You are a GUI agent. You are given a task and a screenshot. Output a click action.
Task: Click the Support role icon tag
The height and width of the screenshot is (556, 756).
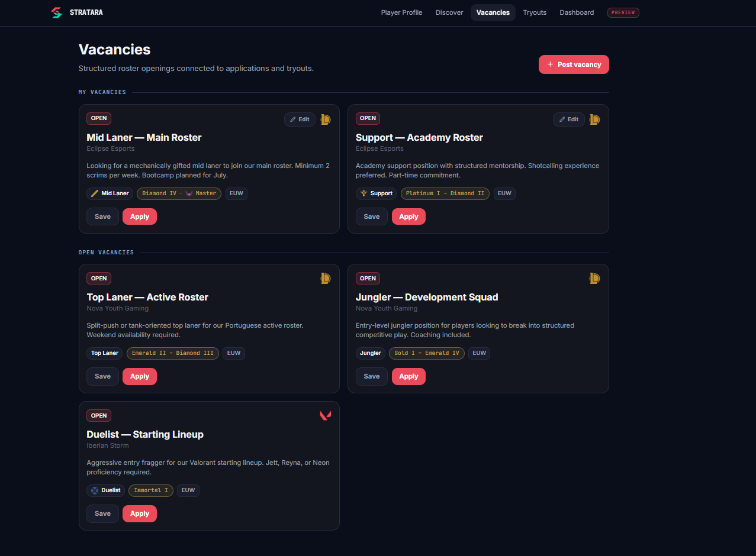376,193
